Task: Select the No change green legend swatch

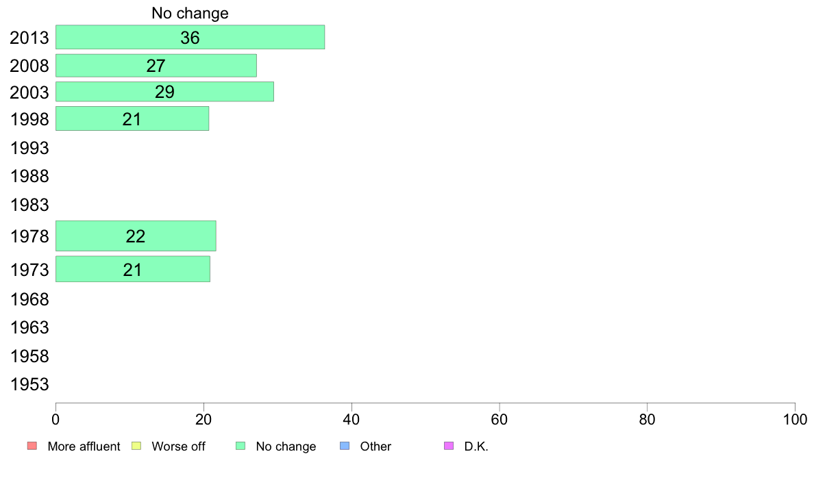Action: (x=241, y=446)
